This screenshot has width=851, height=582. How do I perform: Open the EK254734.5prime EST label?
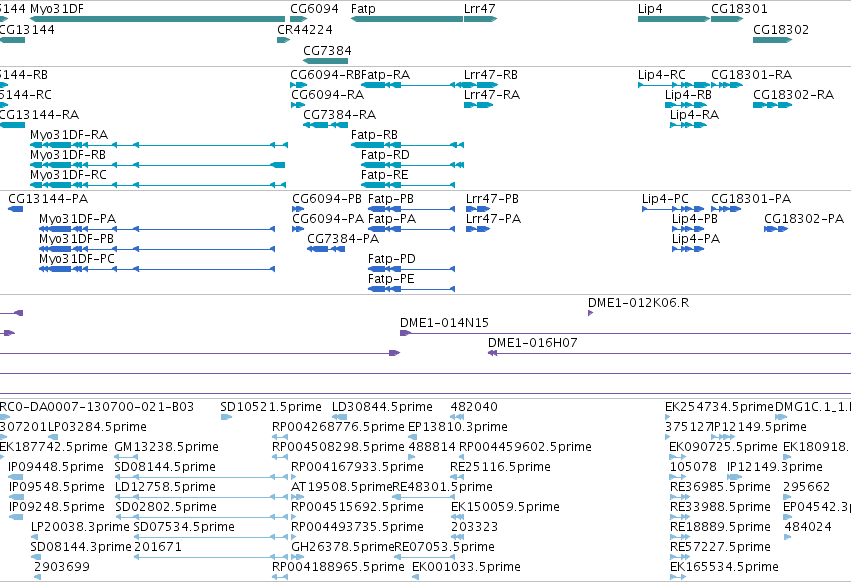pyautogui.click(x=720, y=407)
